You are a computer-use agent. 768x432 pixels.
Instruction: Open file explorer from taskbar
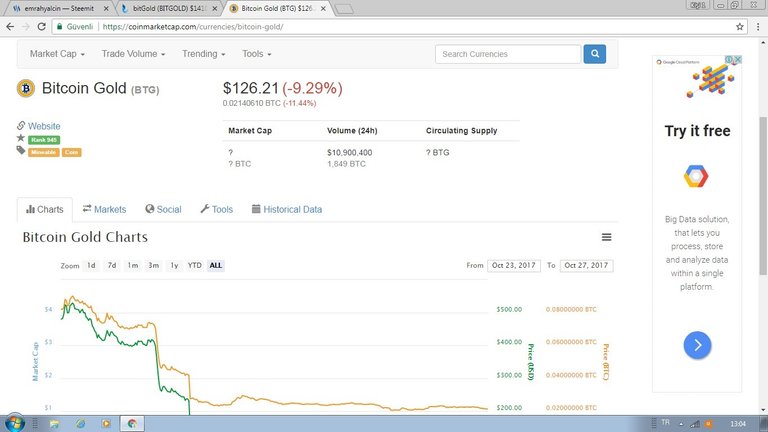click(54, 423)
